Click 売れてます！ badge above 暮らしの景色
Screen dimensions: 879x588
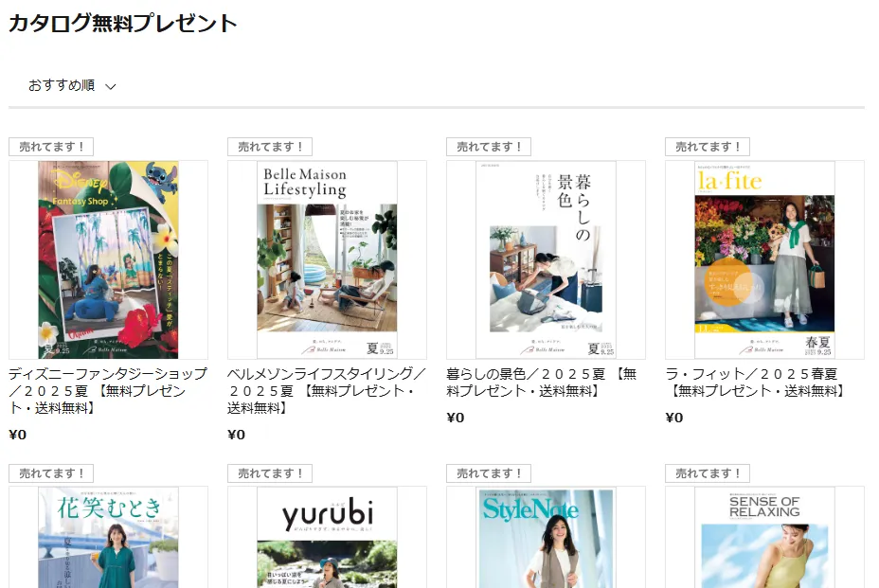point(488,147)
